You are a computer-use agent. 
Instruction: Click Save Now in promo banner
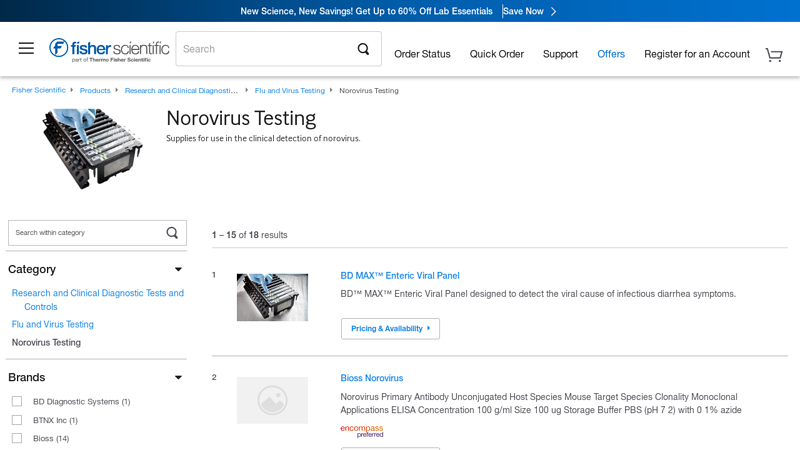tap(523, 11)
